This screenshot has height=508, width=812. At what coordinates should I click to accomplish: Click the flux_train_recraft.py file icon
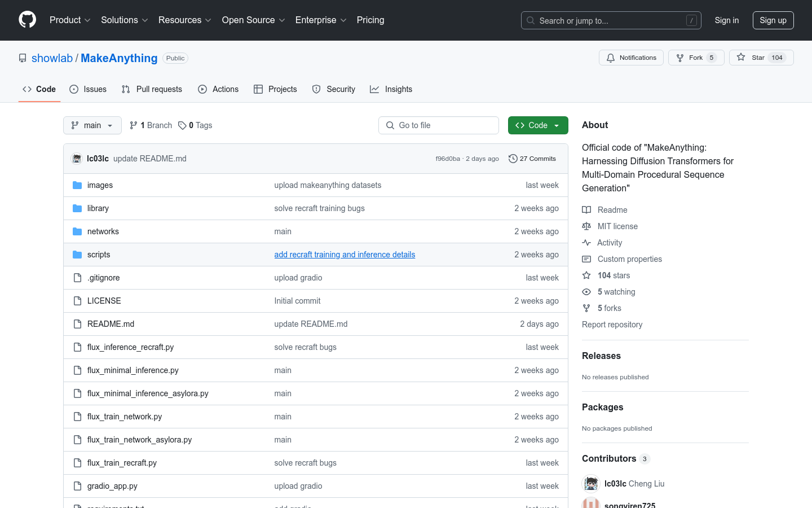click(x=77, y=463)
